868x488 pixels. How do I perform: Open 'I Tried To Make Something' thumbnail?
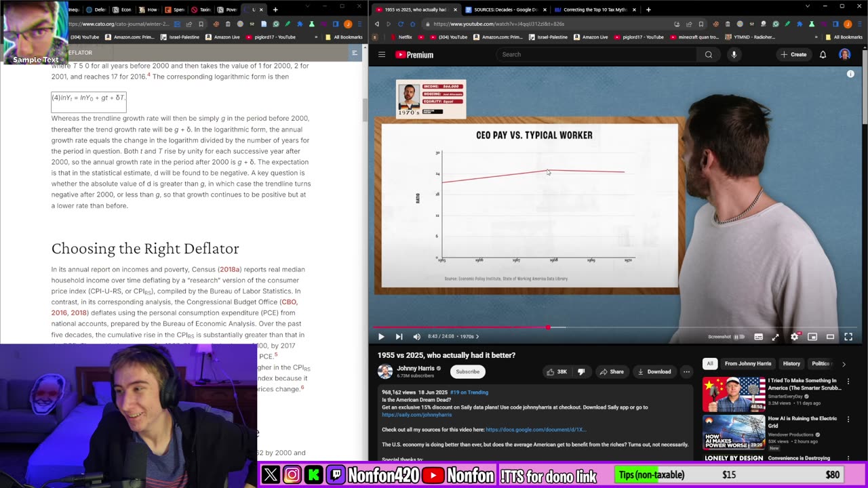click(734, 394)
